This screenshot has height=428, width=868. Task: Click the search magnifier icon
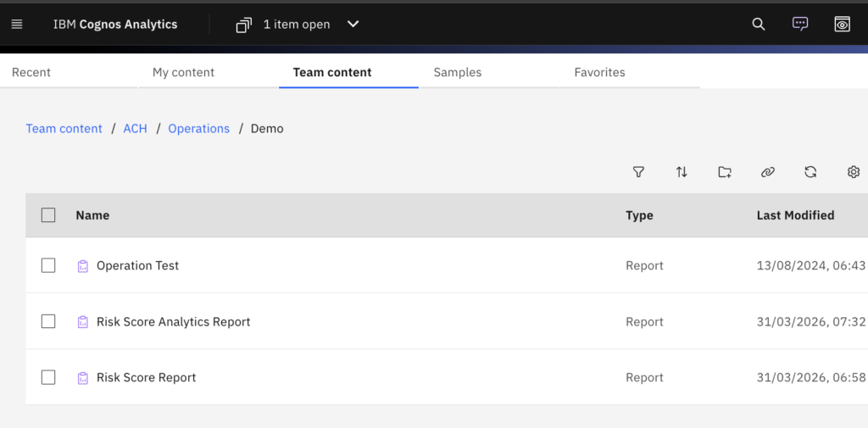759,25
